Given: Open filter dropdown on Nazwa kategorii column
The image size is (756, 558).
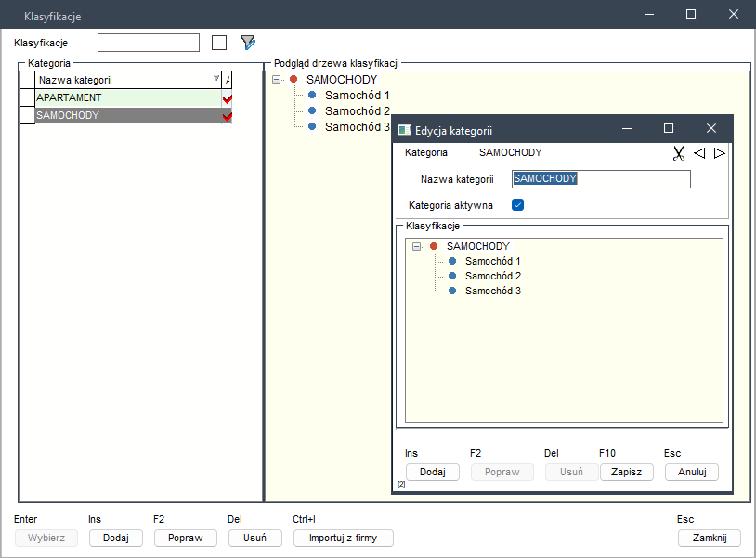Looking at the screenshot, I should tap(216, 80).
